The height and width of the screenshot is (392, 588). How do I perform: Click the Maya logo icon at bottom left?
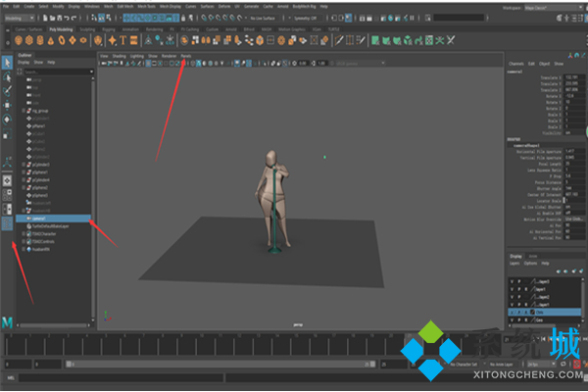8,321
